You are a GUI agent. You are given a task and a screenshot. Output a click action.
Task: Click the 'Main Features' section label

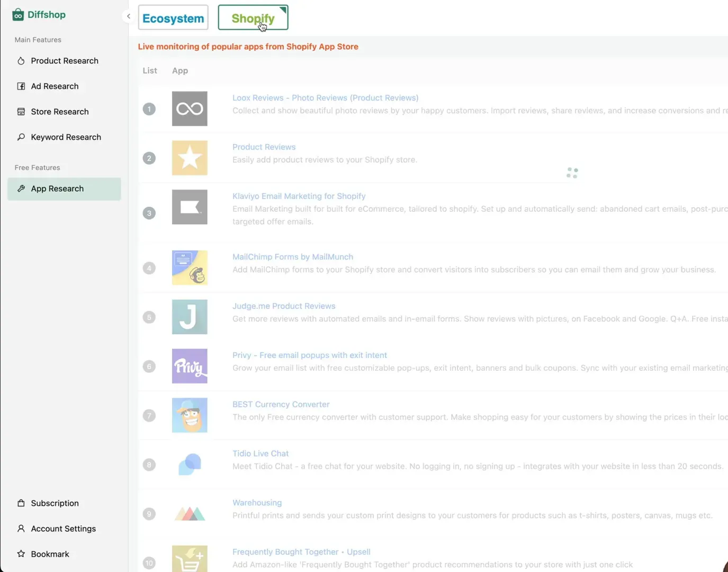point(38,40)
